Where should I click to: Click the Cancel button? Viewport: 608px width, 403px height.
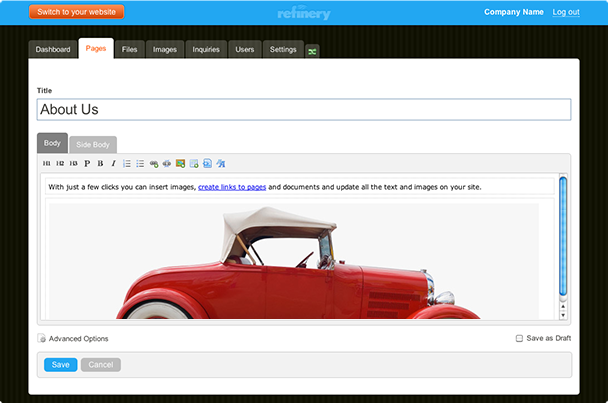(x=101, y=365)
